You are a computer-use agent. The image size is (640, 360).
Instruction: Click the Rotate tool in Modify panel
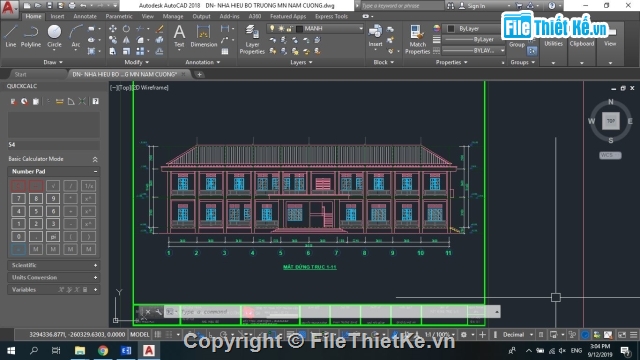tap(127, 29)
